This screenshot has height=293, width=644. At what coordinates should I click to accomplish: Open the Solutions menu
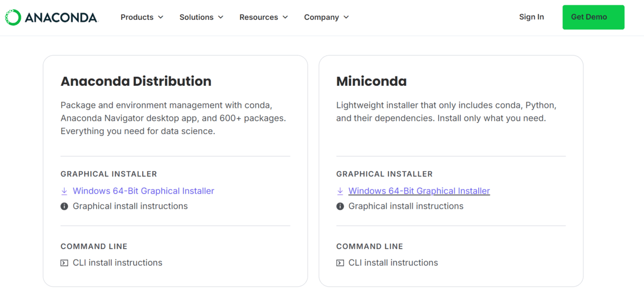tap(201, 17)
